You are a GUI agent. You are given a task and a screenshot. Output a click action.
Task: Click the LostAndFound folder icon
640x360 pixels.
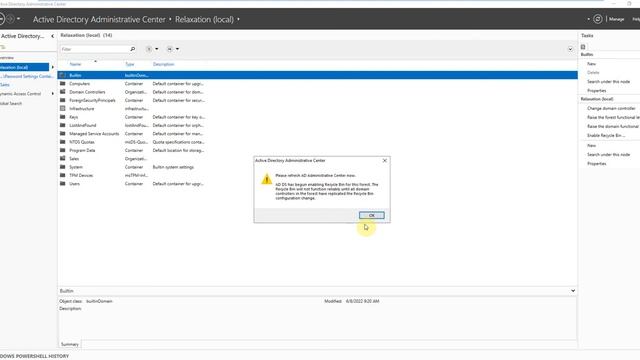click(62, 125)
